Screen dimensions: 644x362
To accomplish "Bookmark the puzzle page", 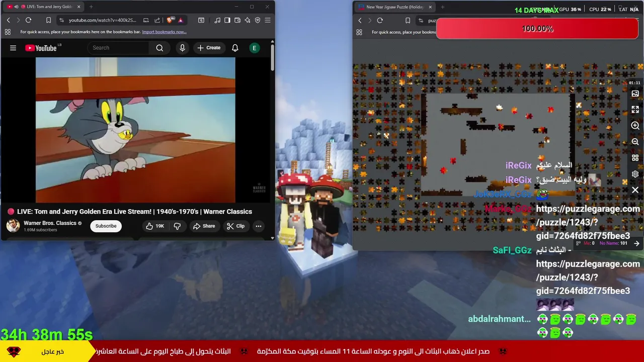I will coord(408,20).
